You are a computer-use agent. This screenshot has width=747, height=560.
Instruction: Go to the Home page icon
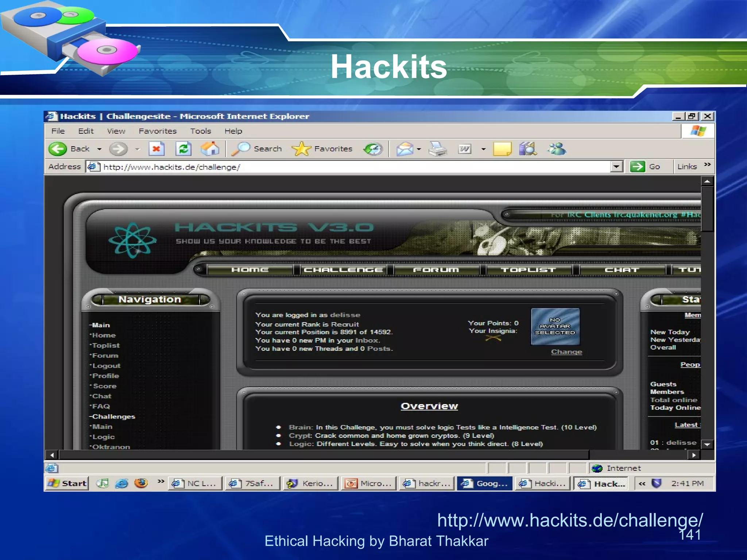pyautogui.click(x=210, y=149)
